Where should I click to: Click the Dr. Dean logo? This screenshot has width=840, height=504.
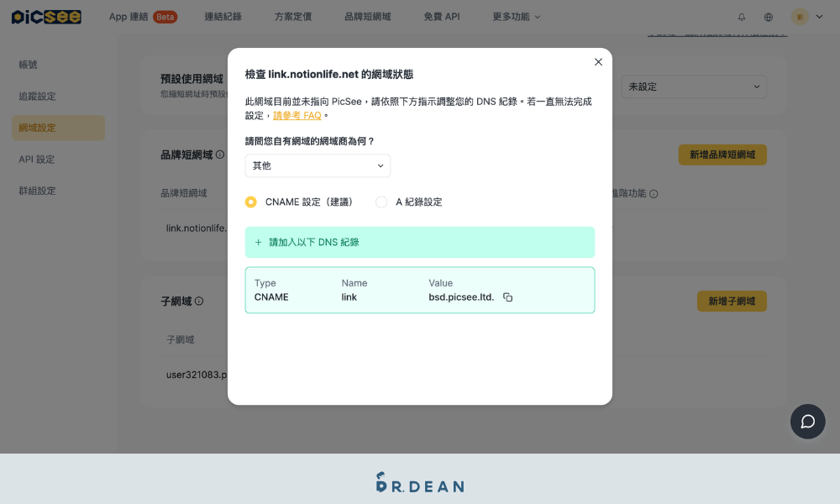420,482
